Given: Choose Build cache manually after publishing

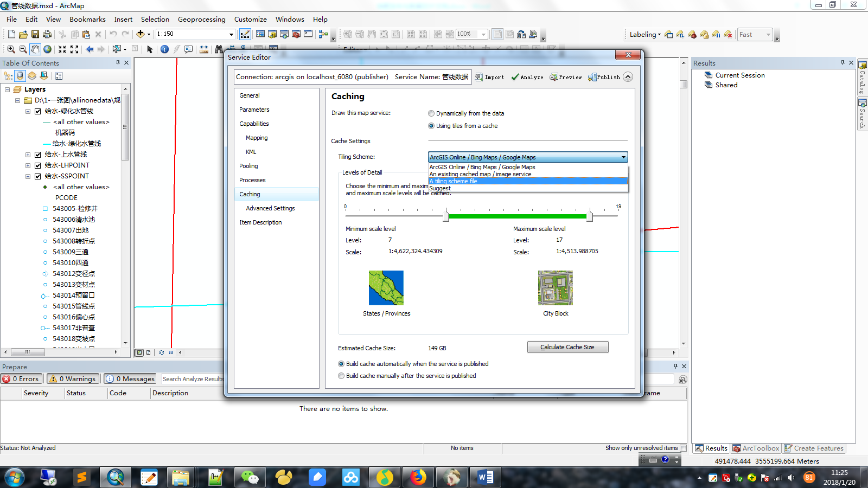Looking at the screenshot, I should [341, 376].
